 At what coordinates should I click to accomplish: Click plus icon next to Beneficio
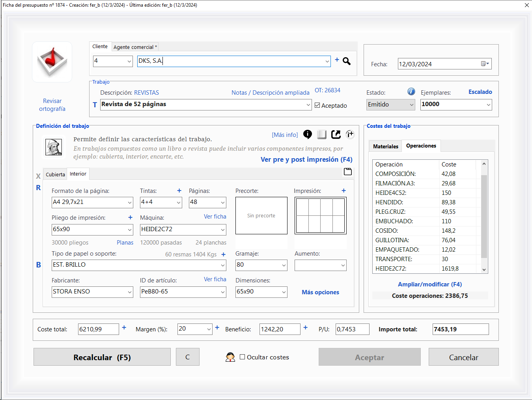pyautogui.click(x=305, y=327)
